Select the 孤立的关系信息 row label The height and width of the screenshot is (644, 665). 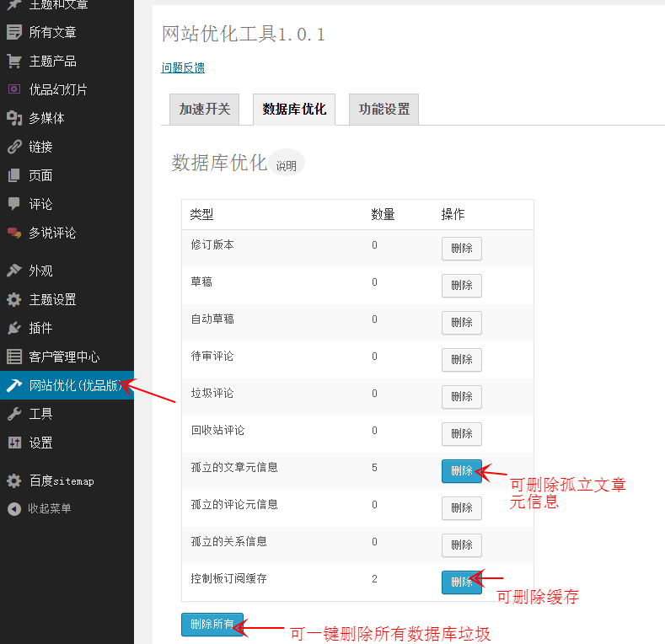pyautogui.click(x=228, y=542)
